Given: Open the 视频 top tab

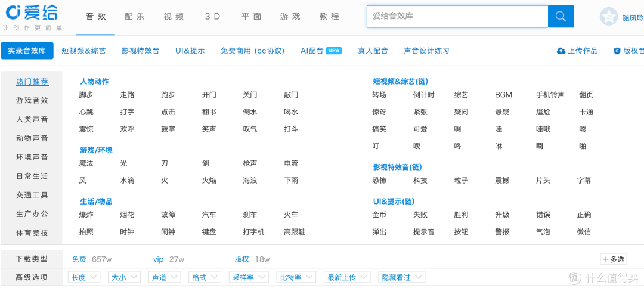Looking at the screenshot, I should pyautogui.click(x=174, y=17).
